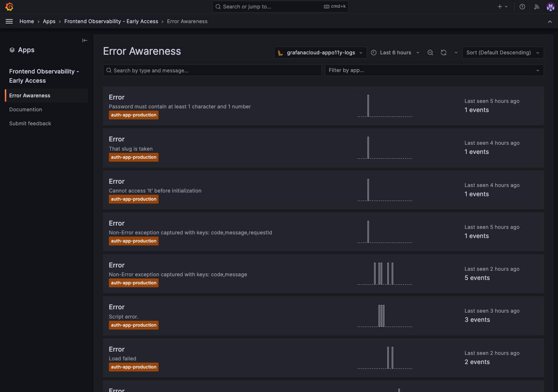
Task: Open the Script error. row
Action: pos(323,316)
